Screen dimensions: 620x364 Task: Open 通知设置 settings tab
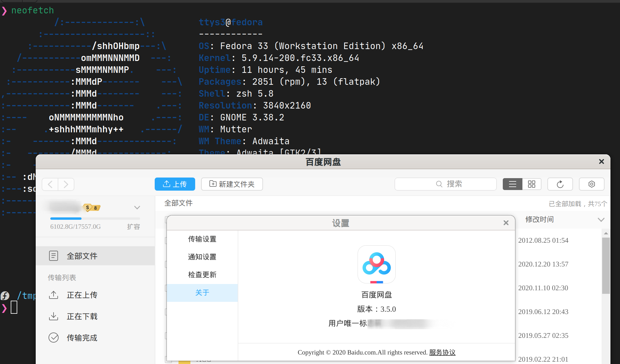[x=202, y=257]
